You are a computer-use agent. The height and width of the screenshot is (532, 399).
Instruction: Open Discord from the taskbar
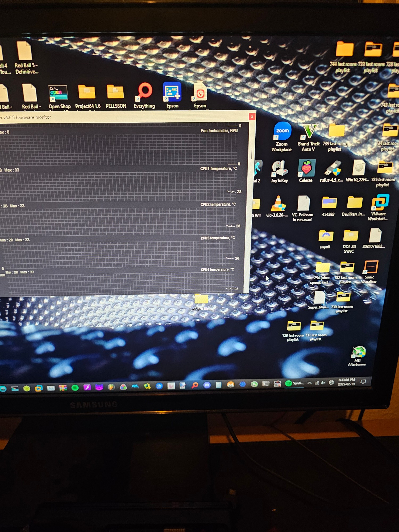(x=207, y=385)
